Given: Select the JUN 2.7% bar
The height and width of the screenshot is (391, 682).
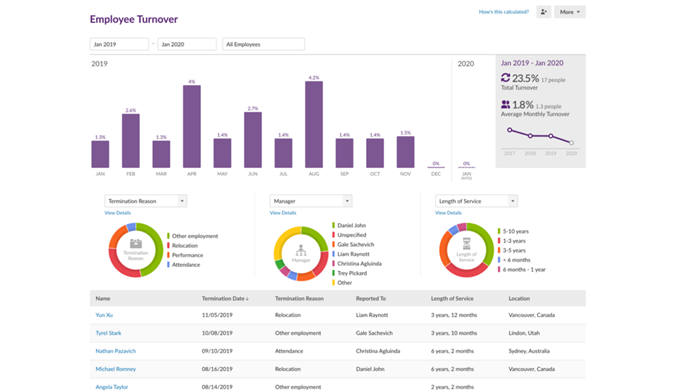Looking at the screenshot, I should pyautogui.click(x=253, y=140).
